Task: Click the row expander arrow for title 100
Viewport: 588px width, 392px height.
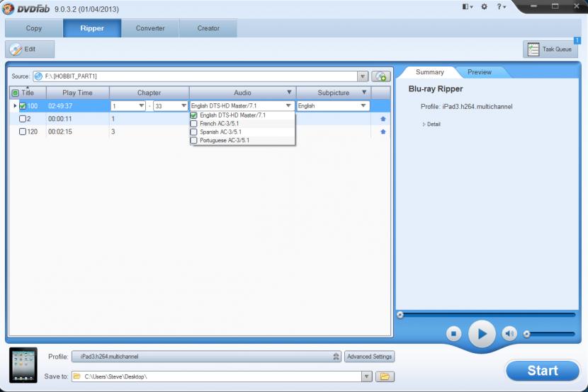Action: pos(15,106)
